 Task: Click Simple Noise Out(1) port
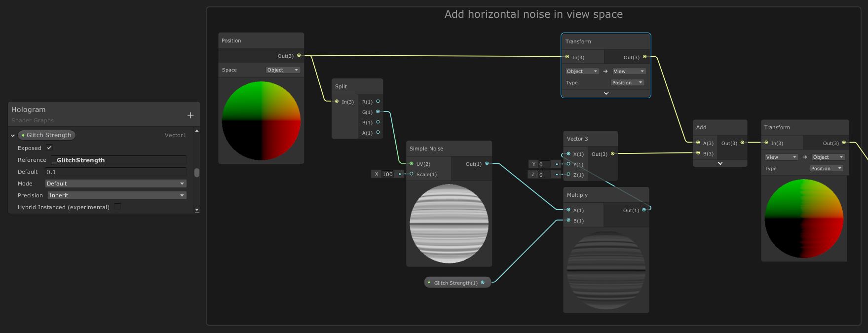click(487, 163)
